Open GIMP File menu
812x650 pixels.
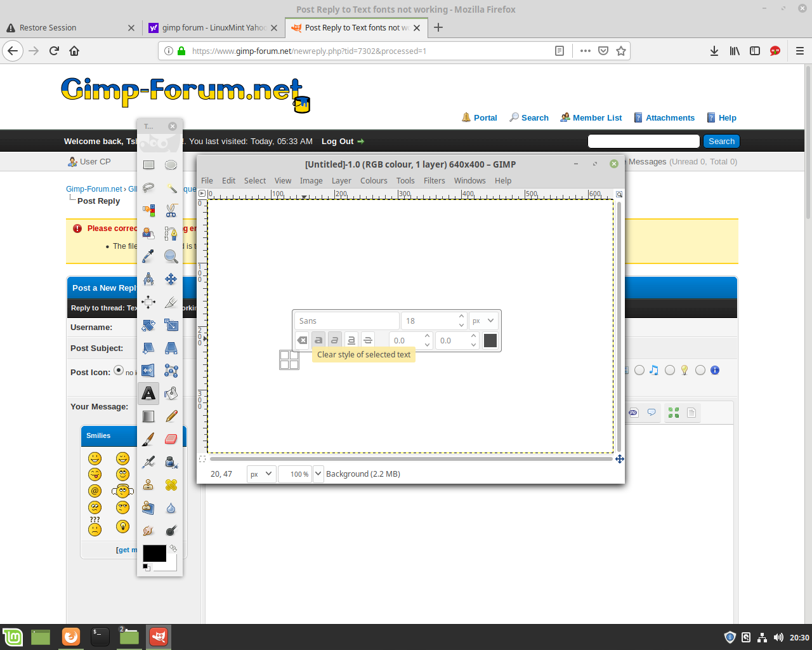(x=207, y=181)
